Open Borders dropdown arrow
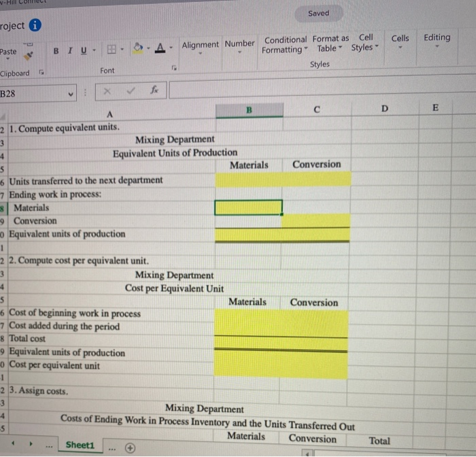The image size is (476, 457). pyautogui.click(x=122, y=49)
